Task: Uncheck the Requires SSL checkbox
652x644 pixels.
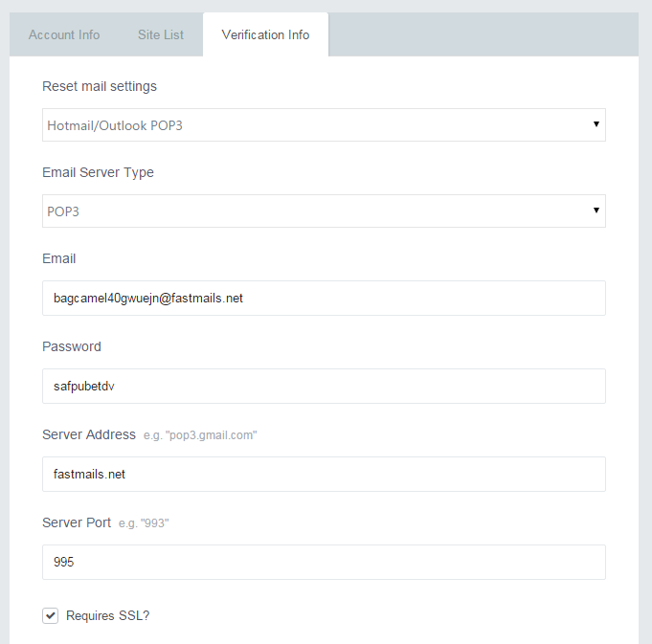Action: point(51,615)
